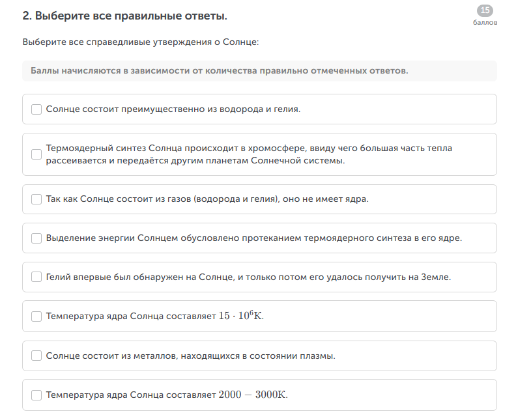Select checkbox for helium first discovered on Sun
531x420 pixels.
point(36,277)
